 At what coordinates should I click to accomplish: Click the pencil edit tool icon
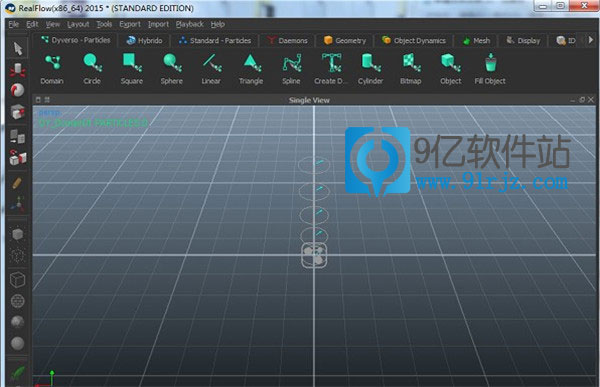(x=17, y=183)
